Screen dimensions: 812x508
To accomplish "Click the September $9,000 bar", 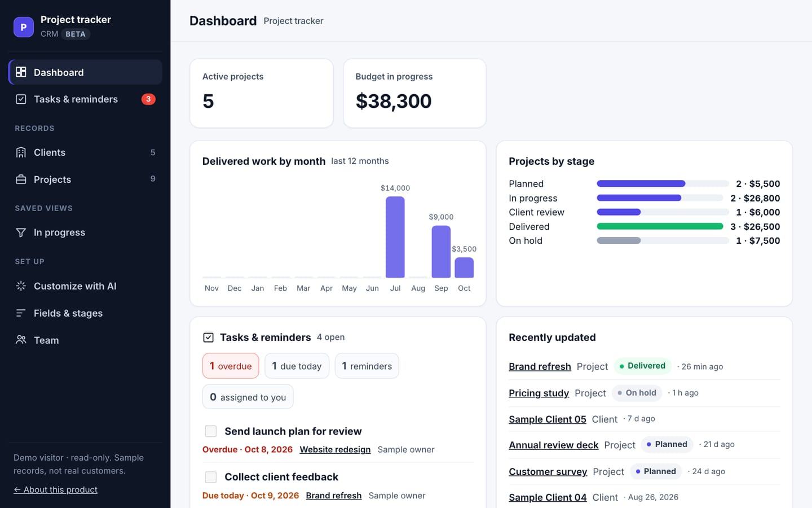I will (441, 252).
